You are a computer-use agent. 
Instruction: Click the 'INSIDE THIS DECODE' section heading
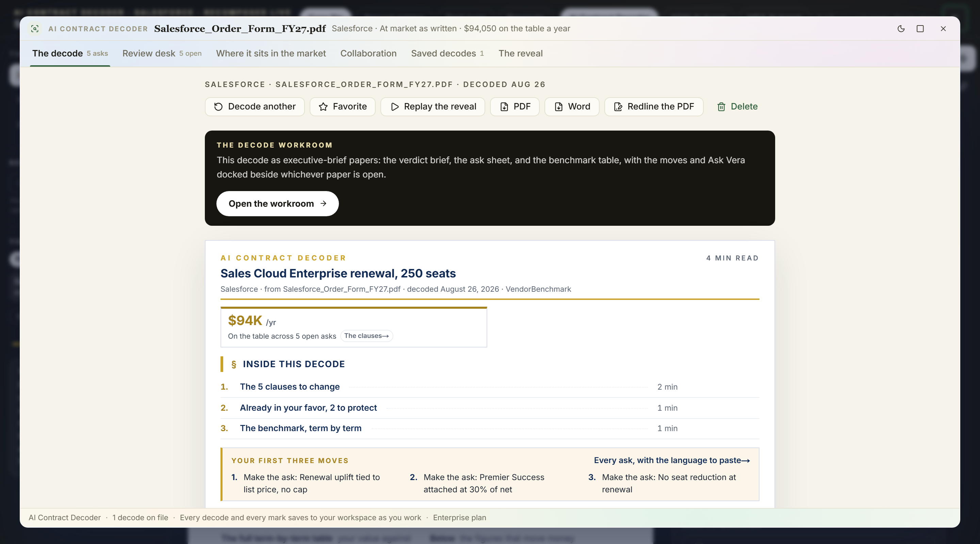pos(294,364)
